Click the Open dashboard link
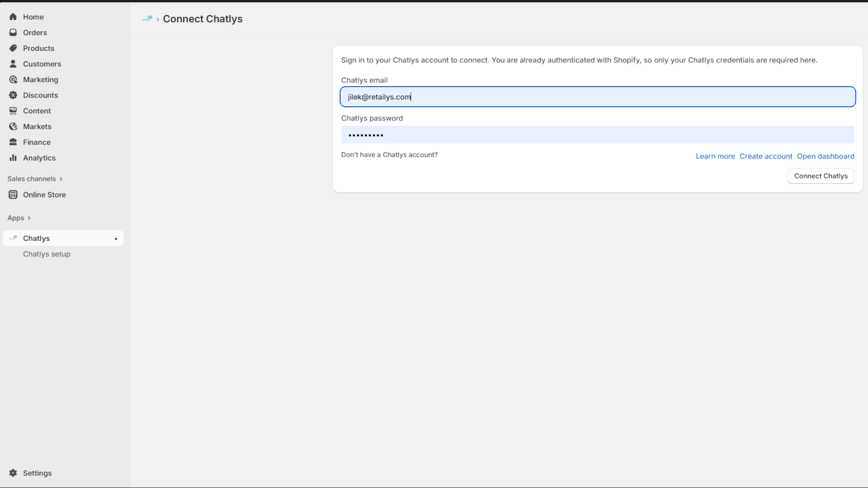The width and height of the screenshot is (868, 488). tap(825, 156)
